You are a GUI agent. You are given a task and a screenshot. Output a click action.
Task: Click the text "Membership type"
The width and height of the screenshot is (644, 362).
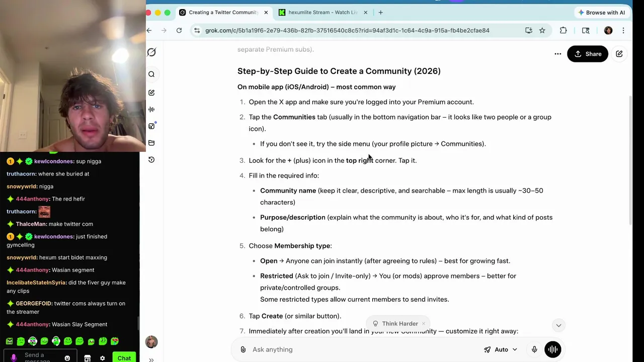pyautogui.click(x=302, y=246)
